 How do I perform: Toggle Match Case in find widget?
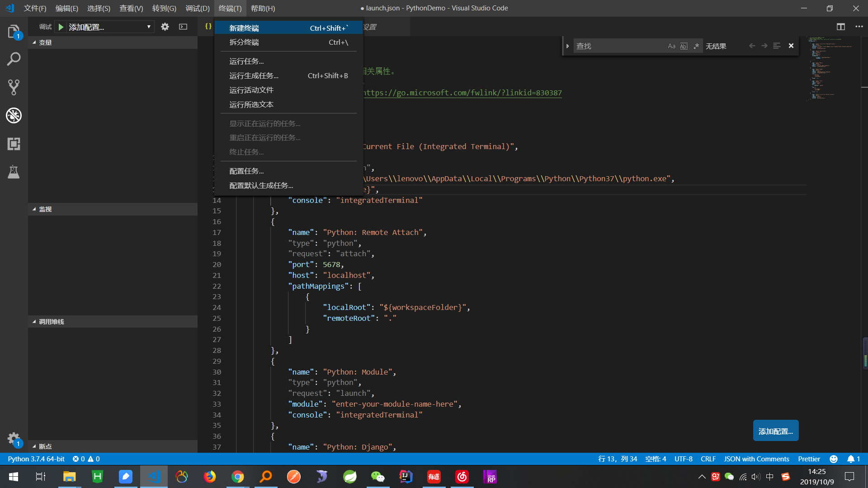pyautogui.click(x=671, y=46)
